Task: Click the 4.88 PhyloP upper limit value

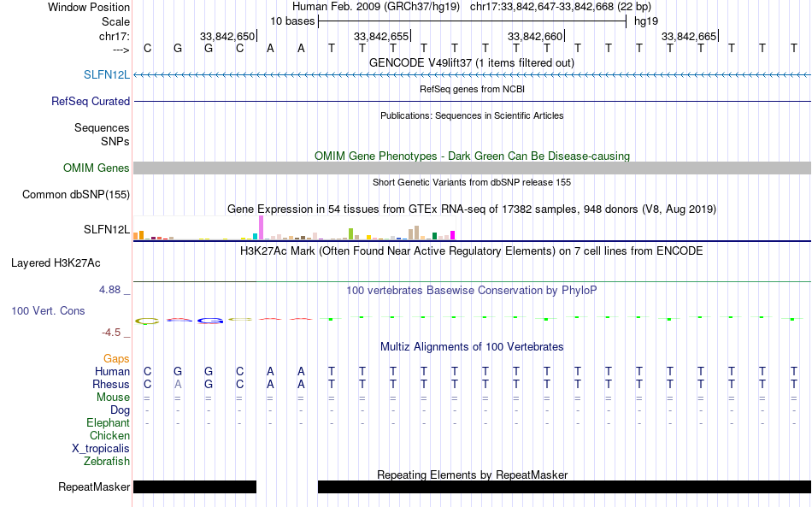Action: 109,290
